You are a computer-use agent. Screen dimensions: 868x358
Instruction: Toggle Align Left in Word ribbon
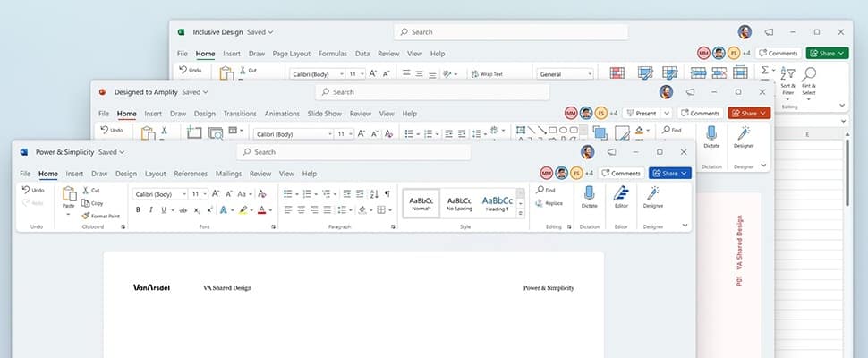(288, 210)
